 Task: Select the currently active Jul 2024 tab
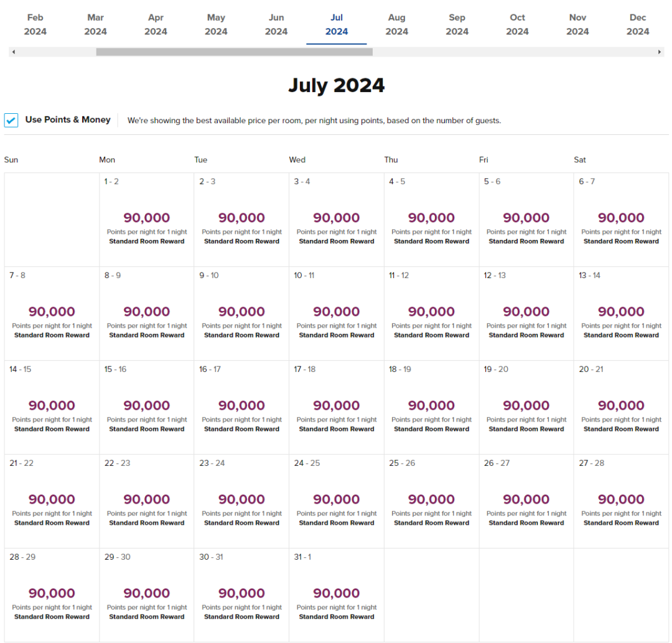337,24
